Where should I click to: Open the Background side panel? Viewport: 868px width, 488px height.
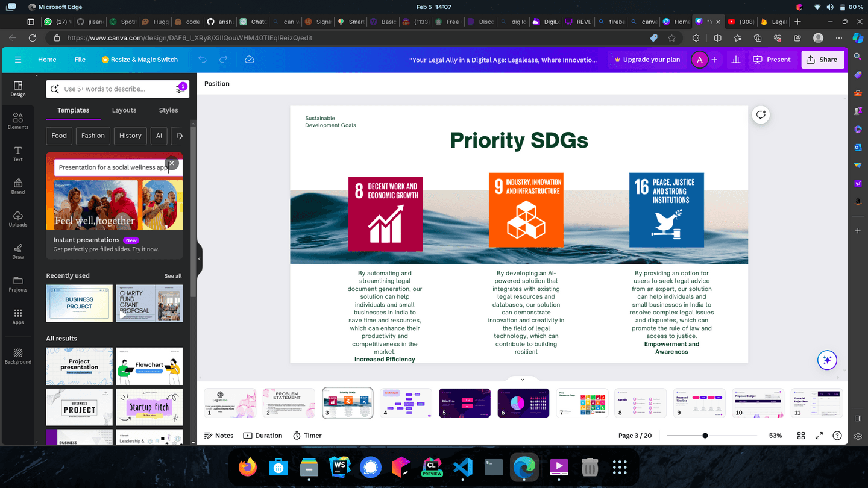pyautogui.click(x=18, y=355)
